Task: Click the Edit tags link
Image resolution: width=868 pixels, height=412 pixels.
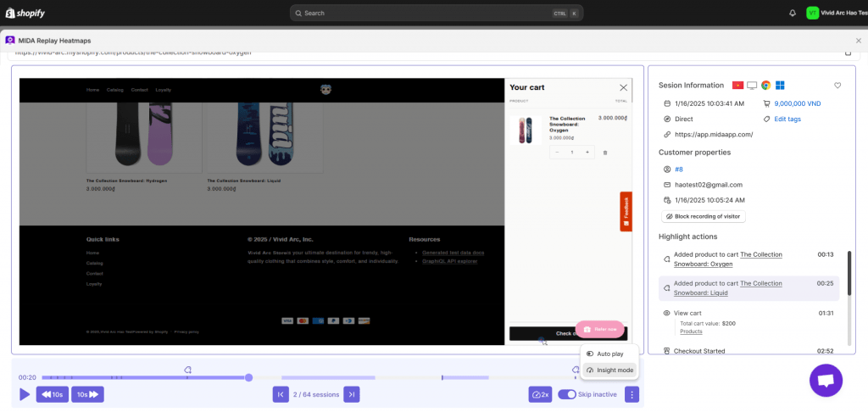Action: click(x=787, y=120)
